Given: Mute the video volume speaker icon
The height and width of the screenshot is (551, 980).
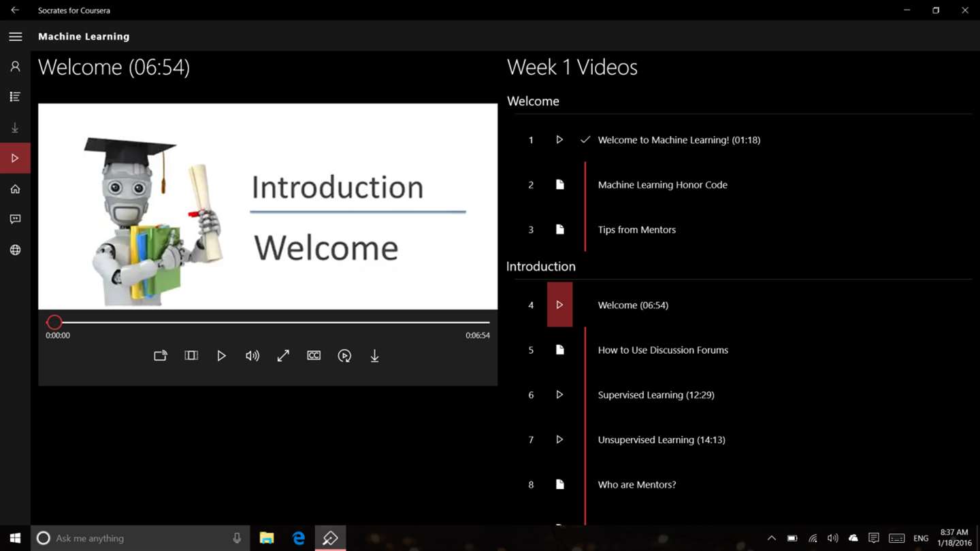Looking at the screenshot, I should pos(252,356).
